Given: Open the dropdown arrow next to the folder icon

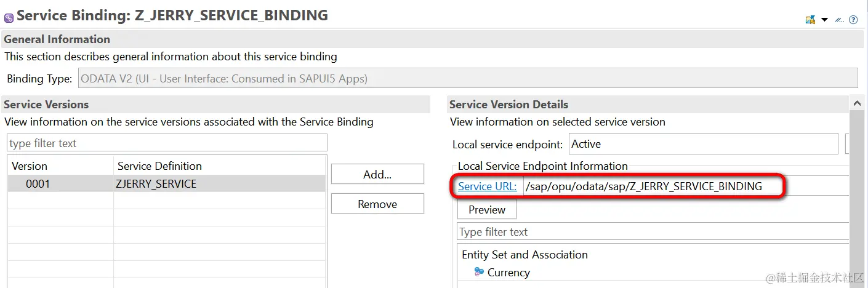Looking at the screenshot, I should [825, 20].
